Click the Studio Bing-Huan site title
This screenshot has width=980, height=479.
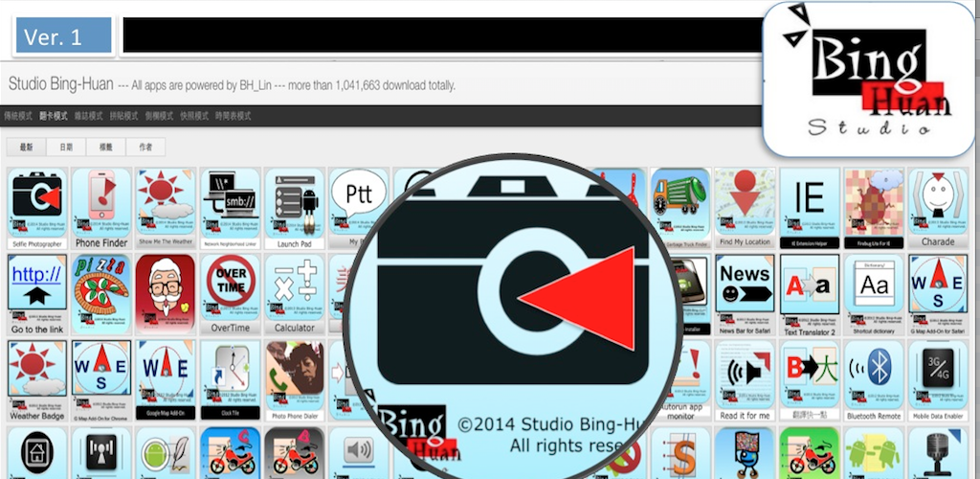60,85
